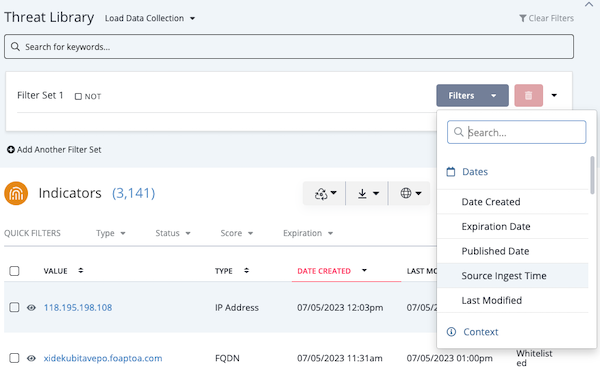The height and width of the screenshot is (373, 600).
Task: Click the Whitelisted status text
Action: coord(534,358)
